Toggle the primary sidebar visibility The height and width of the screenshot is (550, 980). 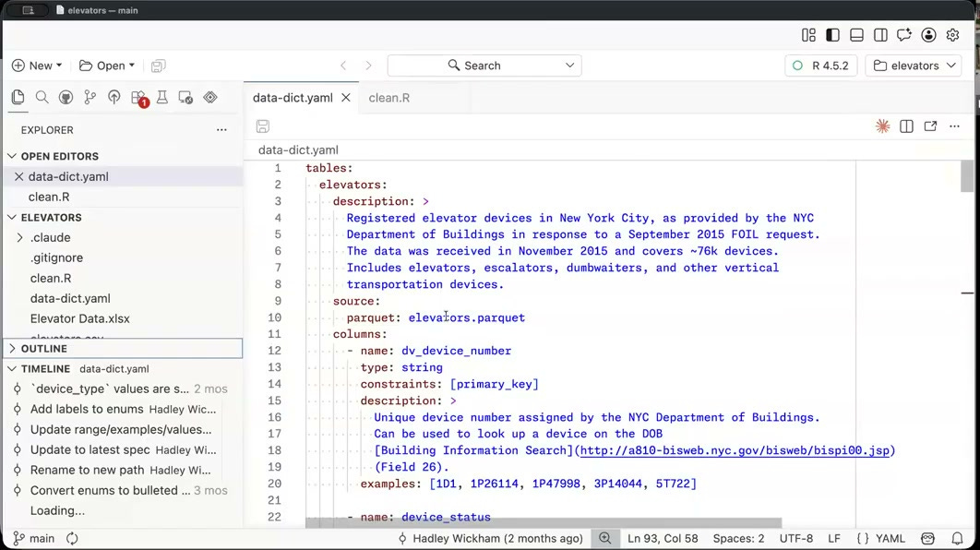pyautogui.click(x=832, y=35)
